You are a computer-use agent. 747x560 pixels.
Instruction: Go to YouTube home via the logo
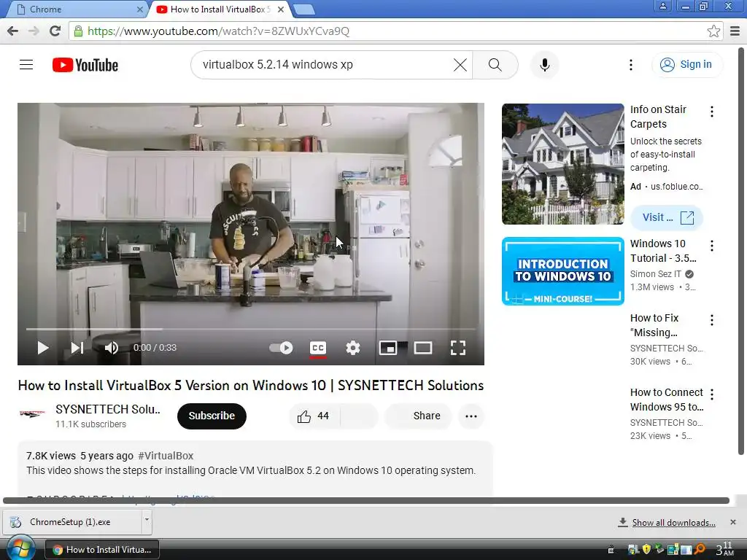[85, 65]
